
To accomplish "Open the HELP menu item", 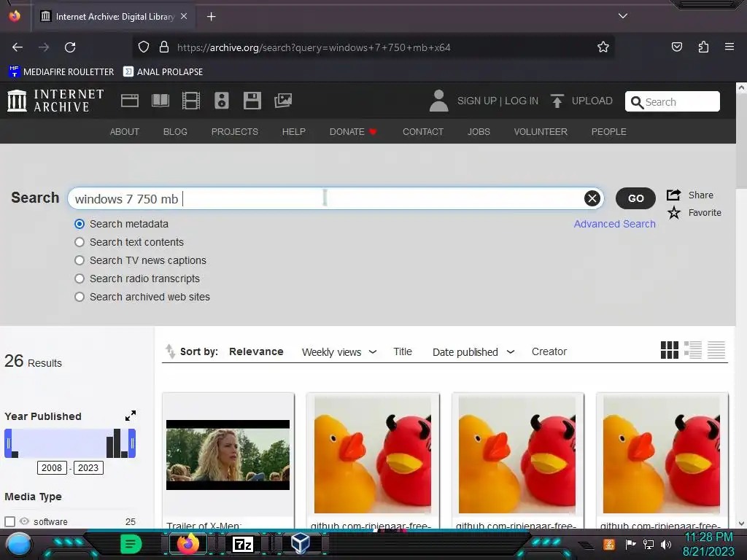I will [293, 131].
